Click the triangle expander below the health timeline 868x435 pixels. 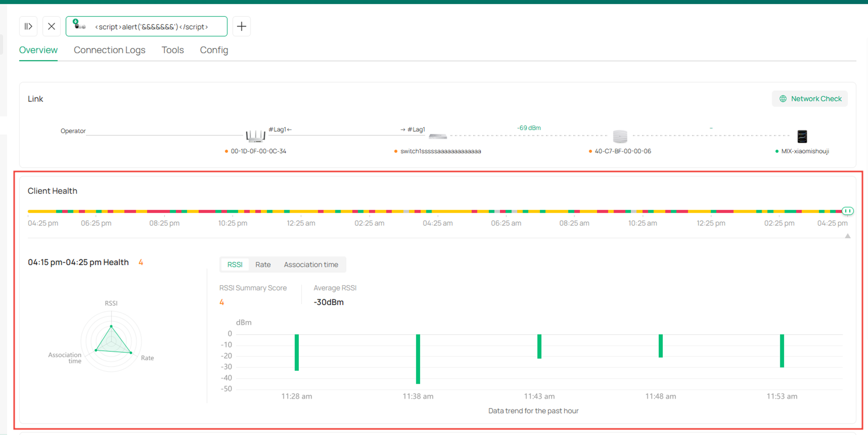click(x=847, y=236)
